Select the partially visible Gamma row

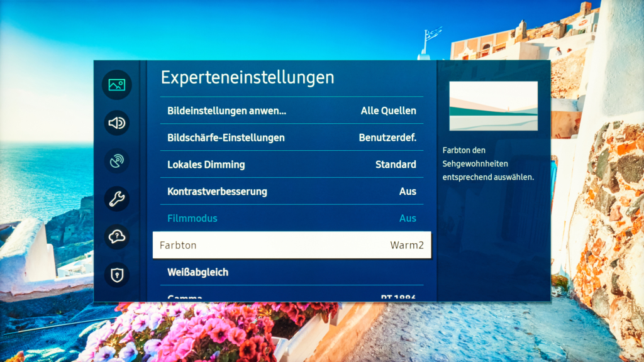pyautogui.click(x=291, y=297)
